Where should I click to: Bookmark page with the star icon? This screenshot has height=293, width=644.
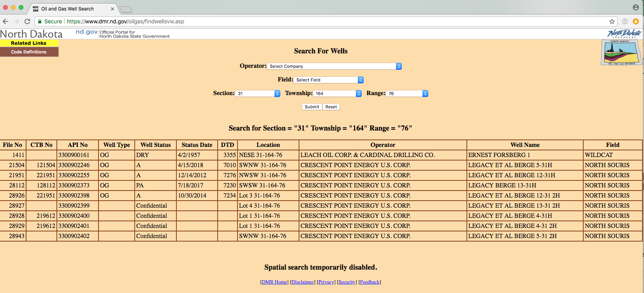[612, 21]
